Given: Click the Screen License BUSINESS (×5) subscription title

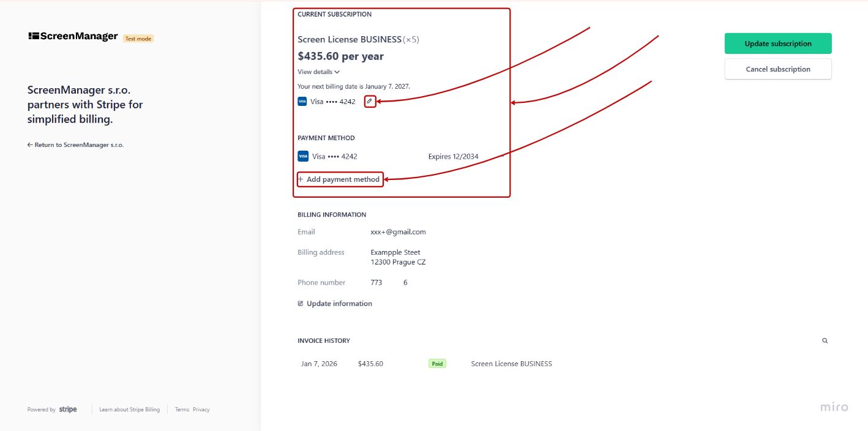Looking at the screenshot, I should click(x=358, y=39).
